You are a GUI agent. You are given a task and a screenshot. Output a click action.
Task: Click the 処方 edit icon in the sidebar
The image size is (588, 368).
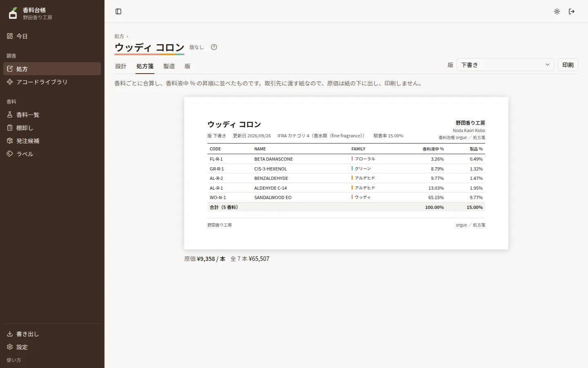click(x=10, y=69)
